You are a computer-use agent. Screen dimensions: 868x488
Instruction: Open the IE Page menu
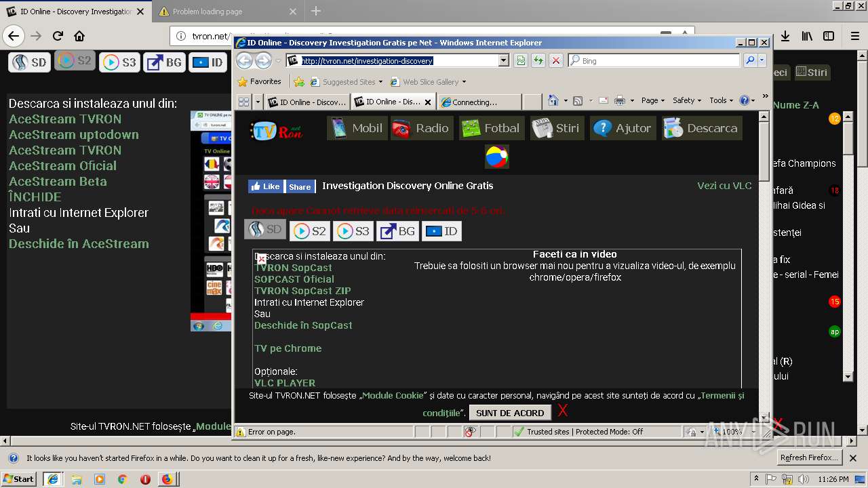[653, 100]
